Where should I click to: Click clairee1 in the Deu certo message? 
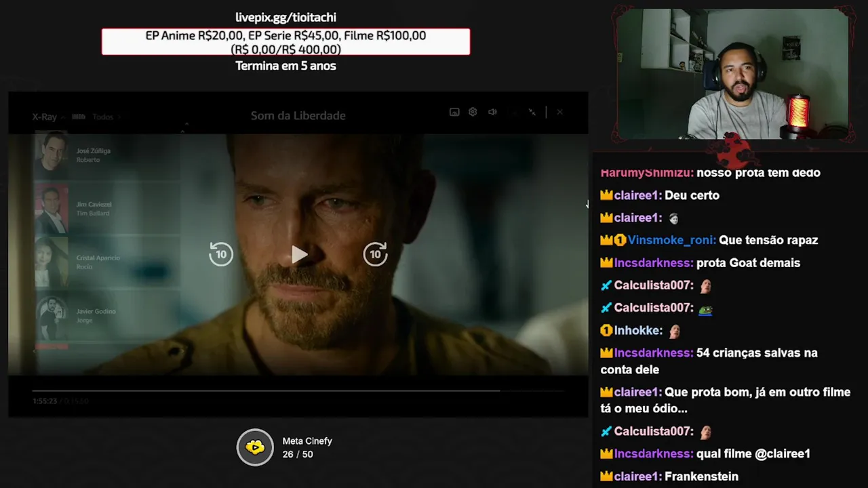[x=638, y=195]
